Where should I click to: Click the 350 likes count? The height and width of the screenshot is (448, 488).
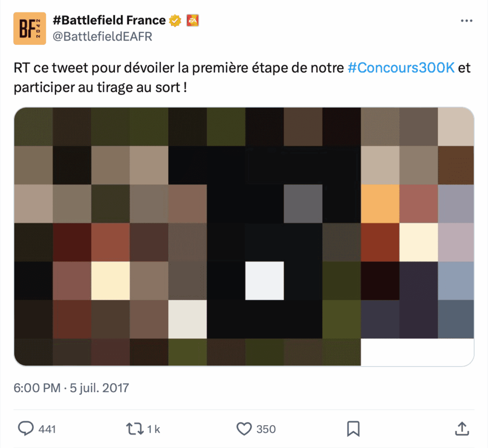[x=266, y=429]
